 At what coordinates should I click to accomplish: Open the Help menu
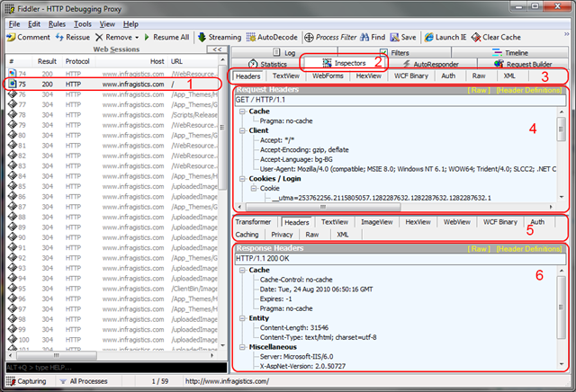(x=130, y=24)
